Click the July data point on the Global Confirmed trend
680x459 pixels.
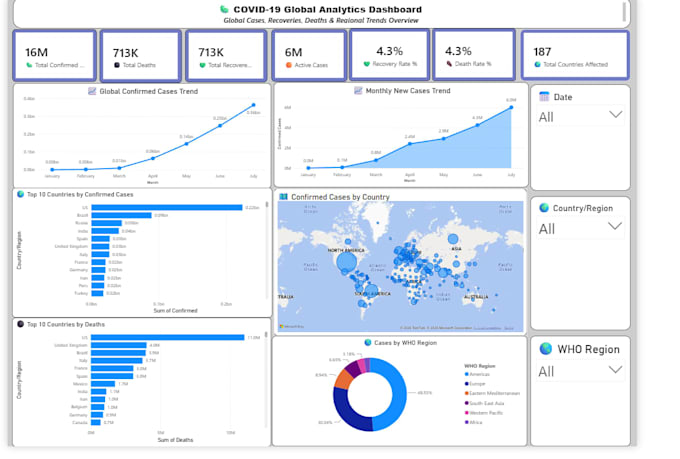[x=254, y=105]
